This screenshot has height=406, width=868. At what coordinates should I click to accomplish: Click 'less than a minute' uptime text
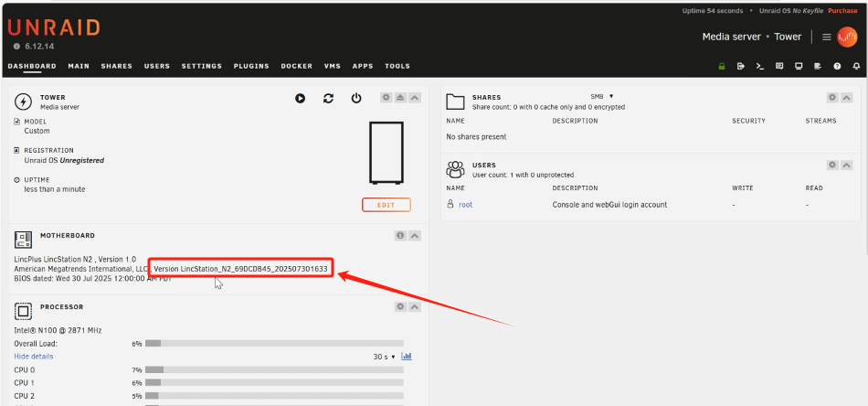coord(54,189)
